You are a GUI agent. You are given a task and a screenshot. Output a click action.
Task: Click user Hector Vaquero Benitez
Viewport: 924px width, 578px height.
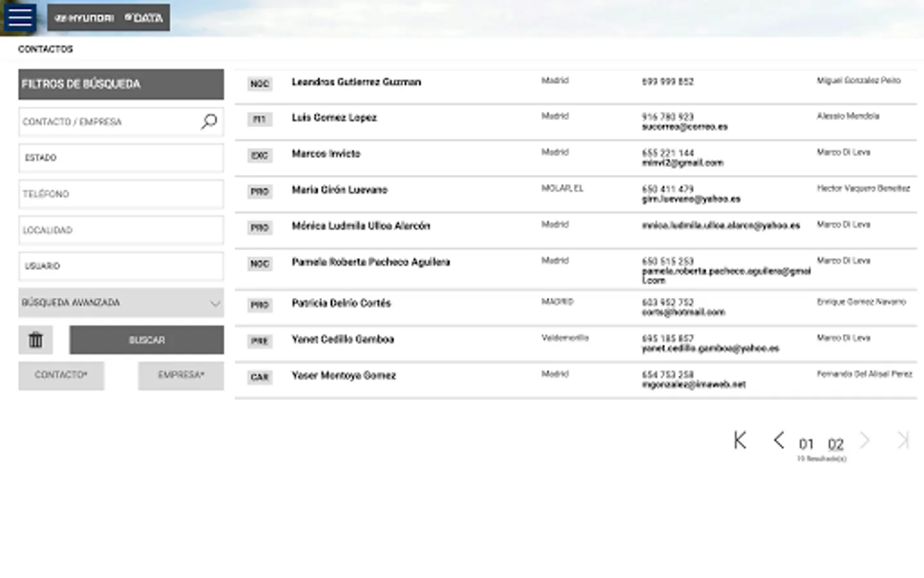(x=863, y=188)
